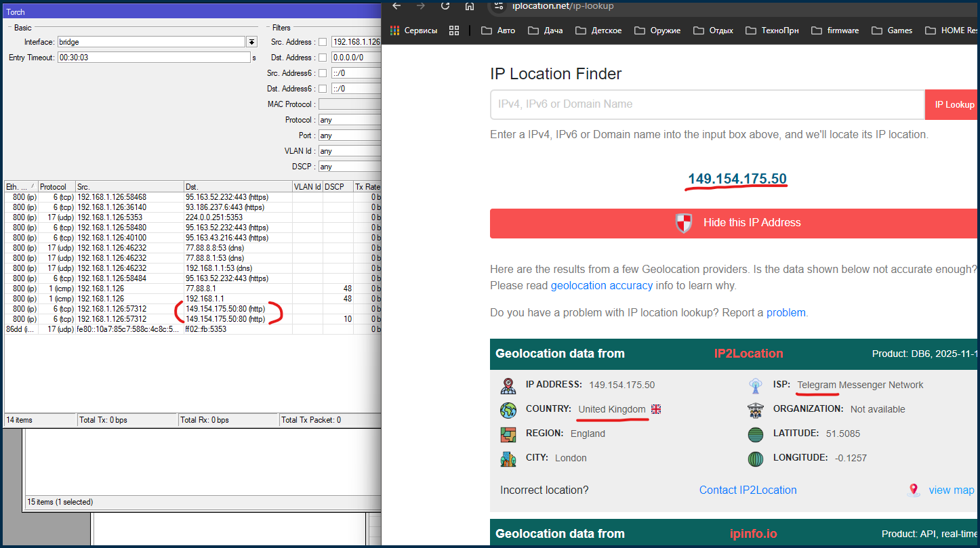Viewport: 980px width, 548px height.
Task: Open the tab groups grid icon
Action: click(x=454, y=30)
